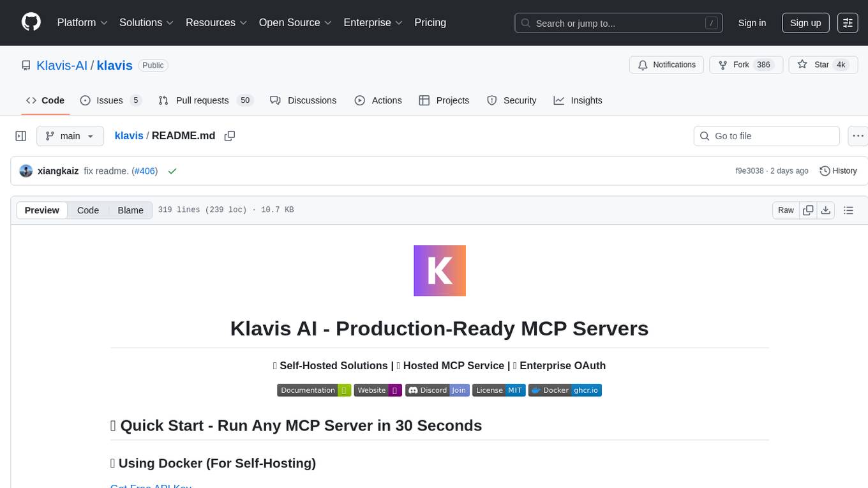Open the main branch dropdown
Image resolution: width=868 pixels, height=488 pixels.
click(70, 136)
